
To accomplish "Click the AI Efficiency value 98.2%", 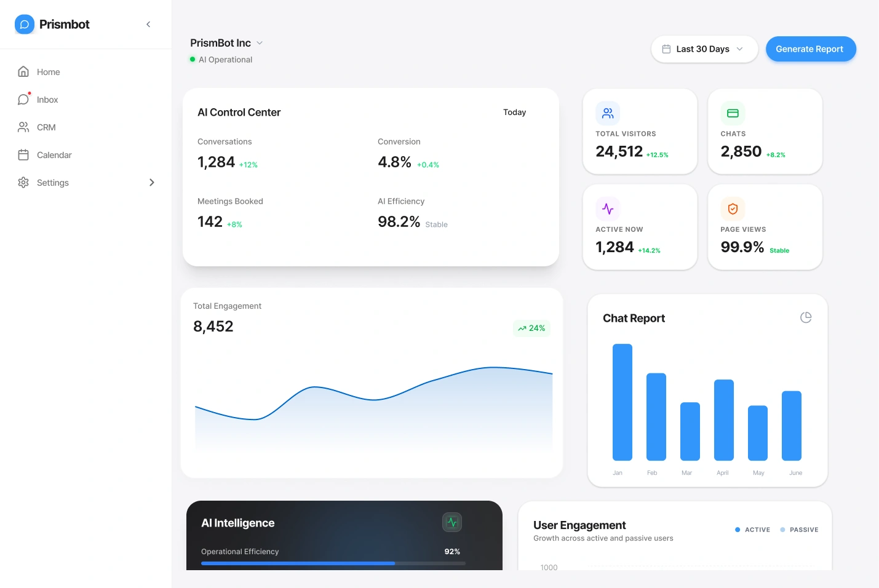I will tap(399, 221).
